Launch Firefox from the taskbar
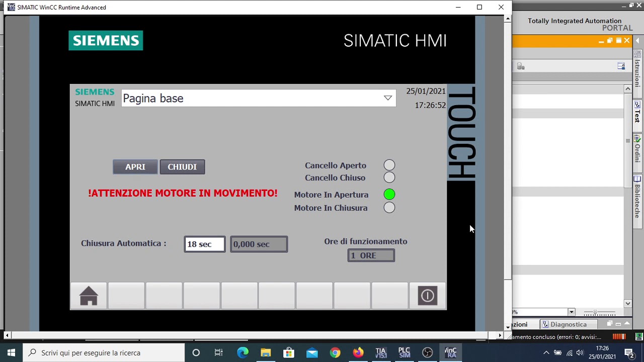 point(358,353)
